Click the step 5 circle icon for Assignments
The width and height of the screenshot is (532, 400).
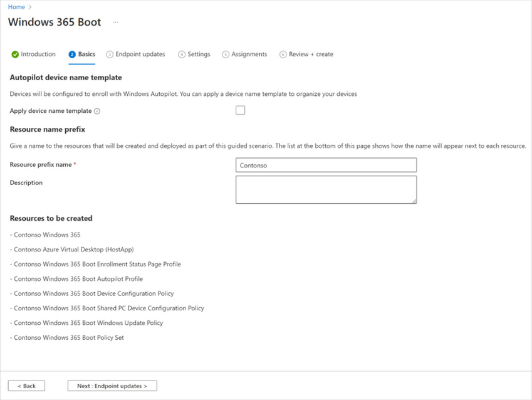click(x=226, y=55)
